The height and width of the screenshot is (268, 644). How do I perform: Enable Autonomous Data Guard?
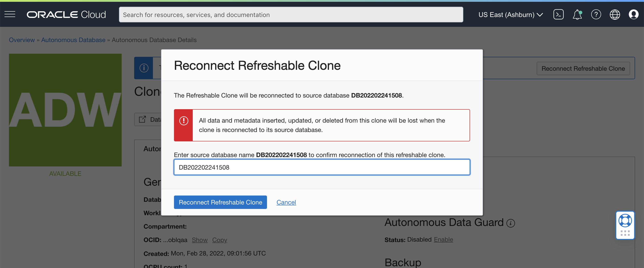[x=443, y=239]
